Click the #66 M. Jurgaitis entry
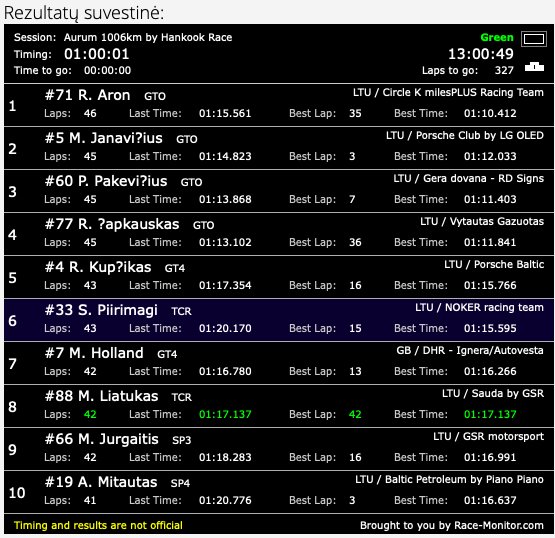Image resolution: width=555 pixels, height=538 pixels. tap(279, 449)
